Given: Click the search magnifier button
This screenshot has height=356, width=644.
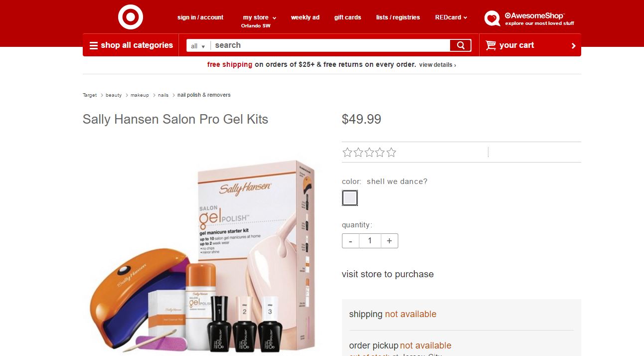Looking at the screenshot, I should 460,45.
